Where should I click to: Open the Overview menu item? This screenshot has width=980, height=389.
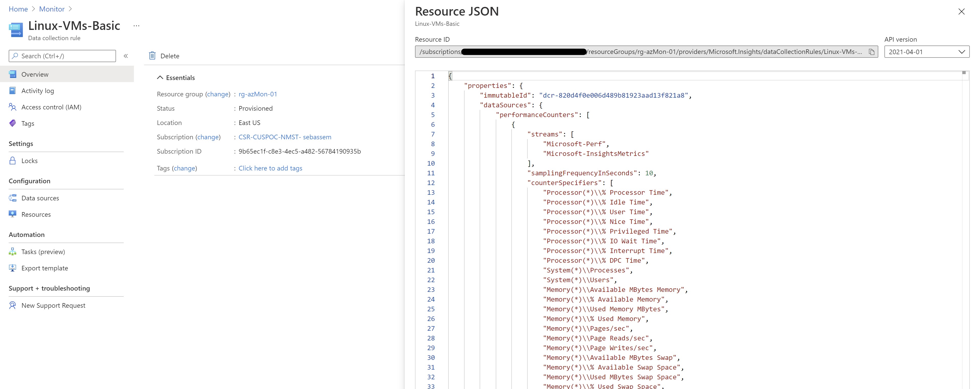pyautogui.click(x=67, y=74)
